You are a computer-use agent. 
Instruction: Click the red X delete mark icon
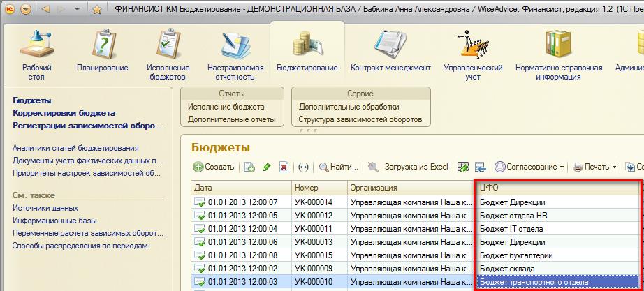(x=284, y=167)
